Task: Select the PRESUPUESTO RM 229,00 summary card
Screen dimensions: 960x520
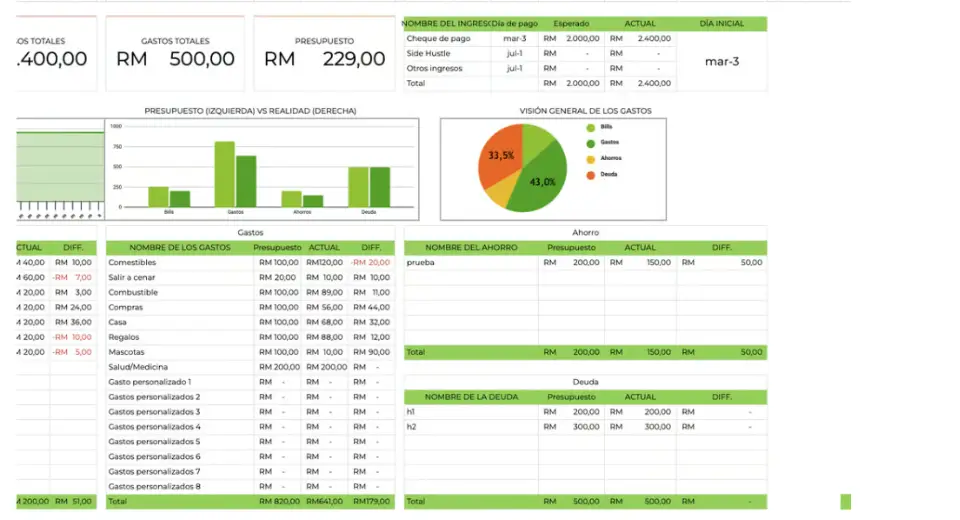Action: click(324, 53)
